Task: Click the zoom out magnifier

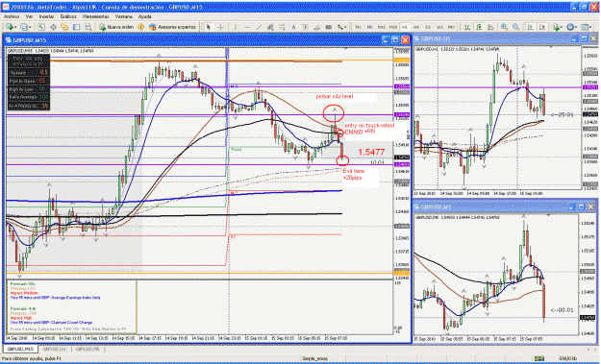Action: point(516,27)
